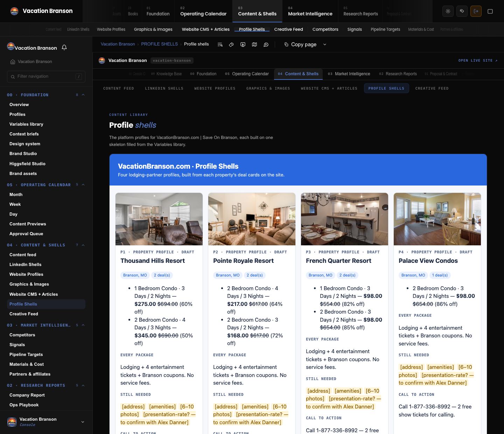Collapse the 02 Research Reports sidebar section
Image resolution: width=504 pixels, height=434 pixels.
(83, 385)
